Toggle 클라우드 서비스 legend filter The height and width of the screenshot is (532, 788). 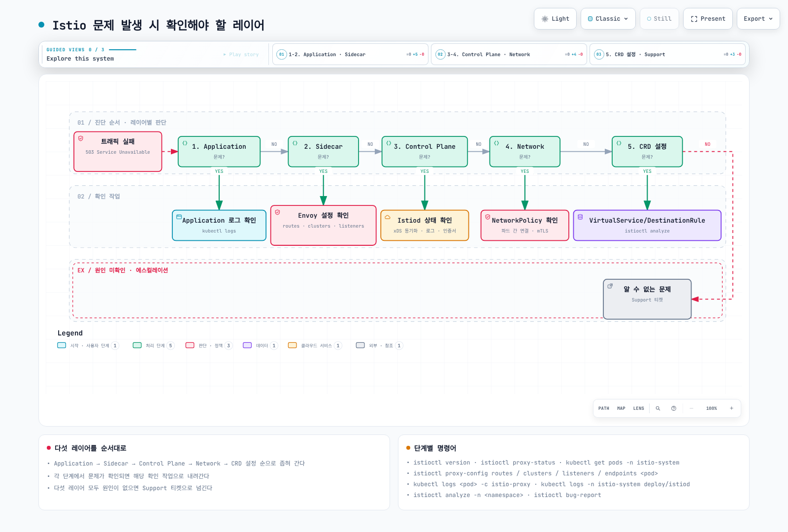click(x=315, y=346)
